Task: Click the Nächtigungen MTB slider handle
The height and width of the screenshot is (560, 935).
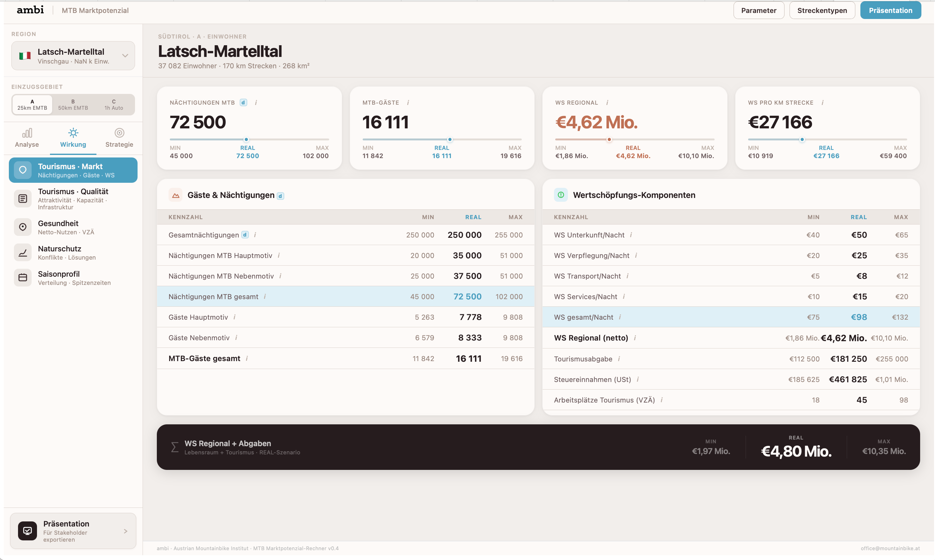Action: [x=246, y=140]
